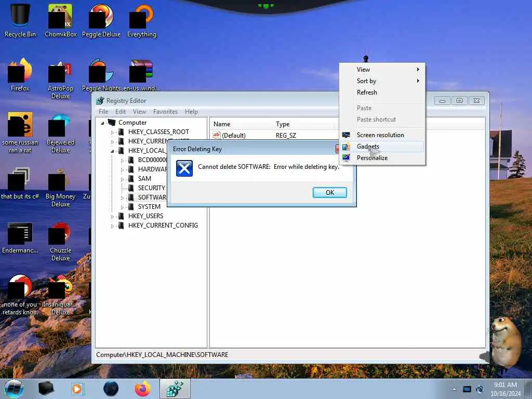Open the View submenu in context menu
The width and height of the screenshot is (532, 399).
click(382, 70)
